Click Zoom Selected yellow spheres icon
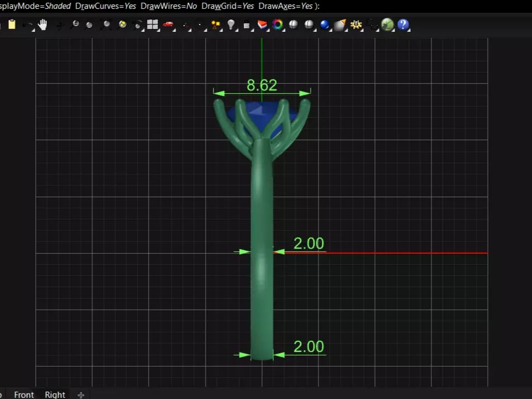 coord(122,25)
